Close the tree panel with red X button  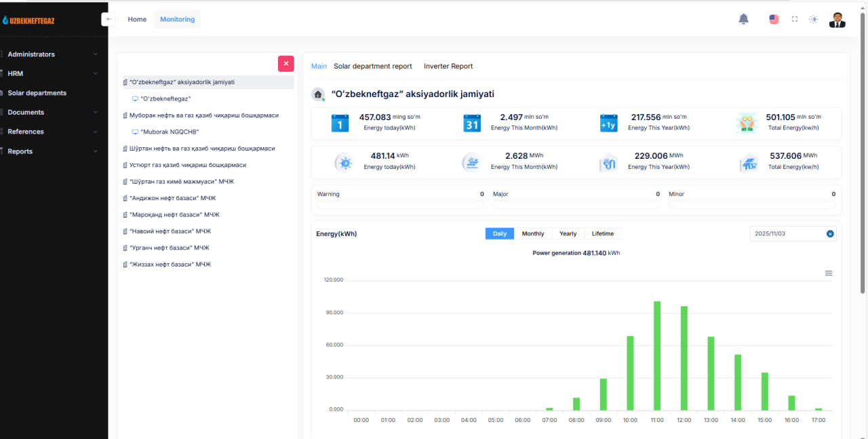click(286, 63)
